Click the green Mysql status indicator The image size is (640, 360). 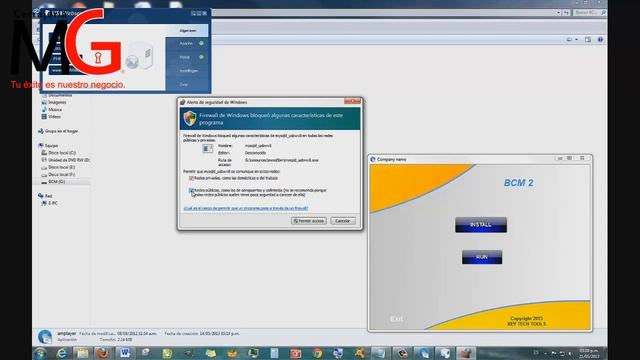point(201,57)
